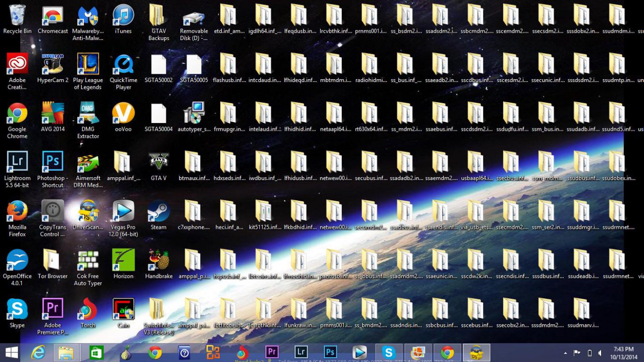Launch the Handbrake desktop shortcut
Image resolution: width=644 pixels, height=362 pixels.
(158, 261)
